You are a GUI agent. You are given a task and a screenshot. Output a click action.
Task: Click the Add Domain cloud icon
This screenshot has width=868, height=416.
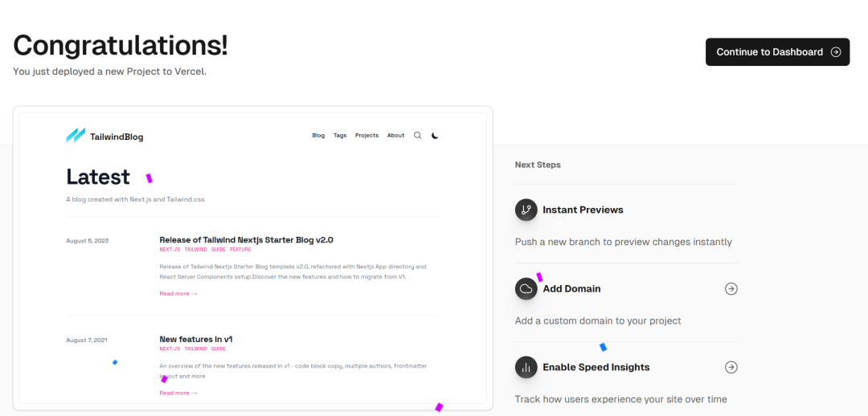[x=526, y=288]
